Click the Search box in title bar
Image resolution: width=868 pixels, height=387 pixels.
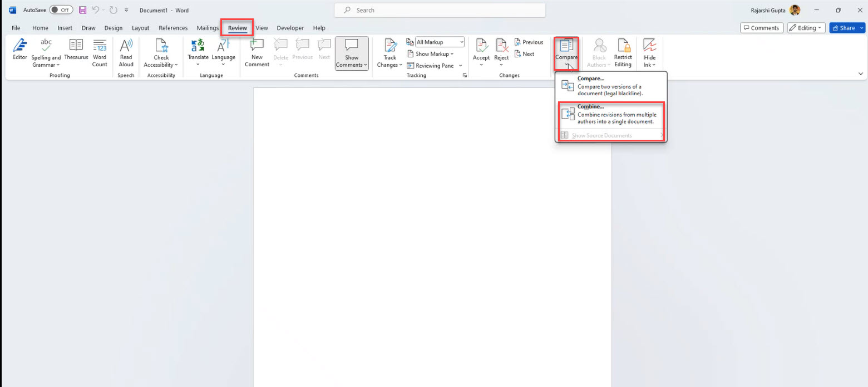tap(440, 10)
